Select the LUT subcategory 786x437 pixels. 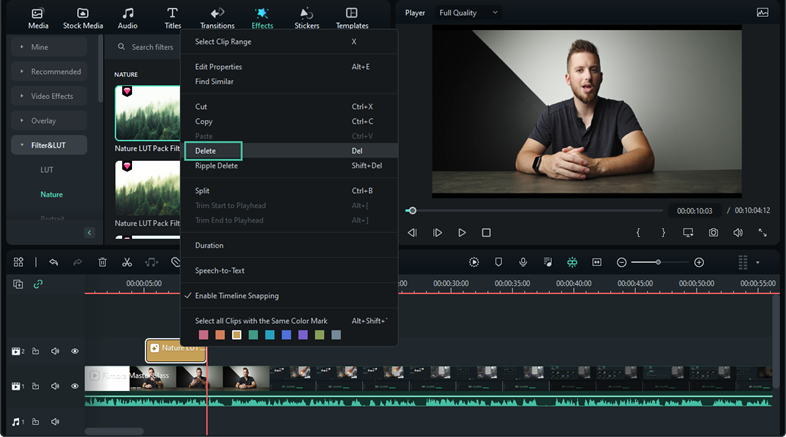click(47, 169)
